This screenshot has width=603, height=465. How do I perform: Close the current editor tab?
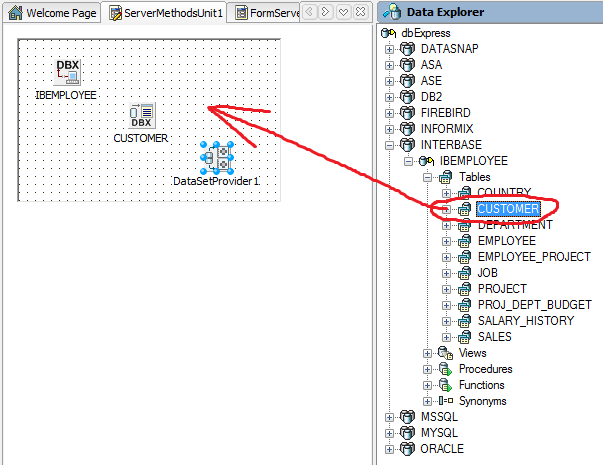coord(361,12)
